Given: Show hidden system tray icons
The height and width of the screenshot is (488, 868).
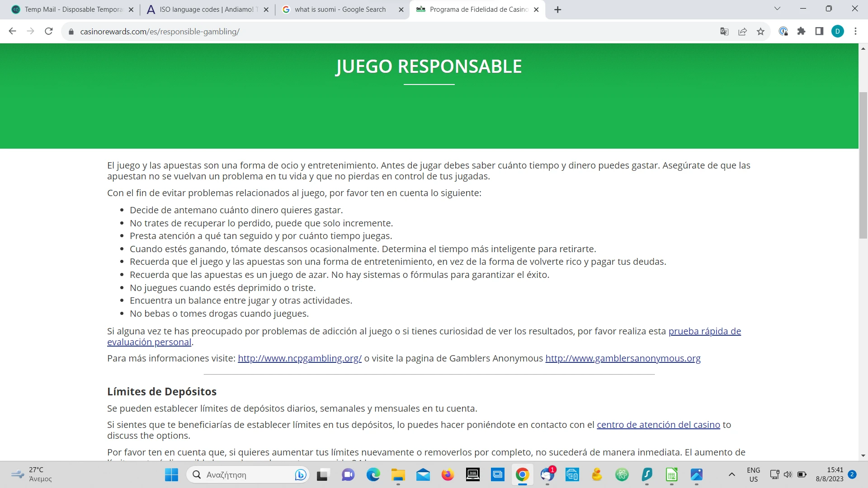Looking at the screenshot, I should [731, 474].
